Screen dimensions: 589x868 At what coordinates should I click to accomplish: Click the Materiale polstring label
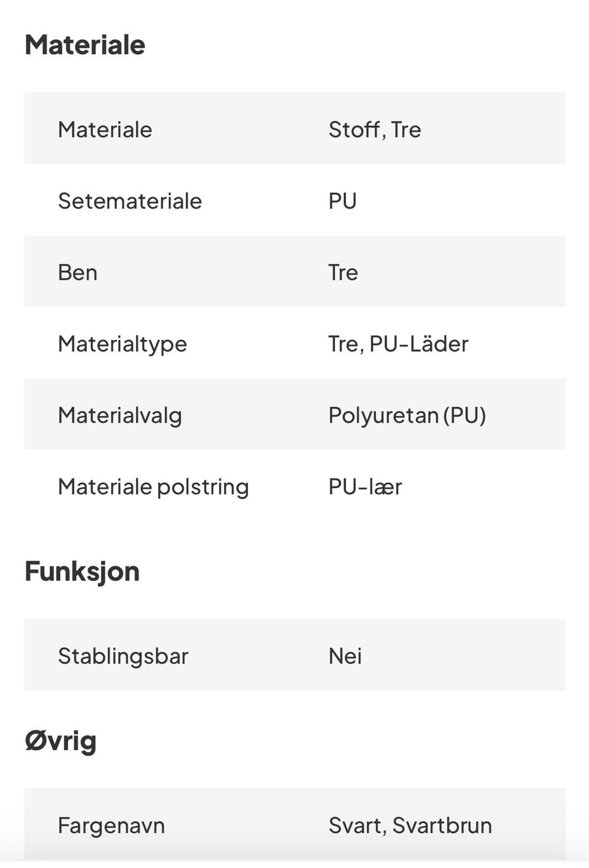(153, 487)
